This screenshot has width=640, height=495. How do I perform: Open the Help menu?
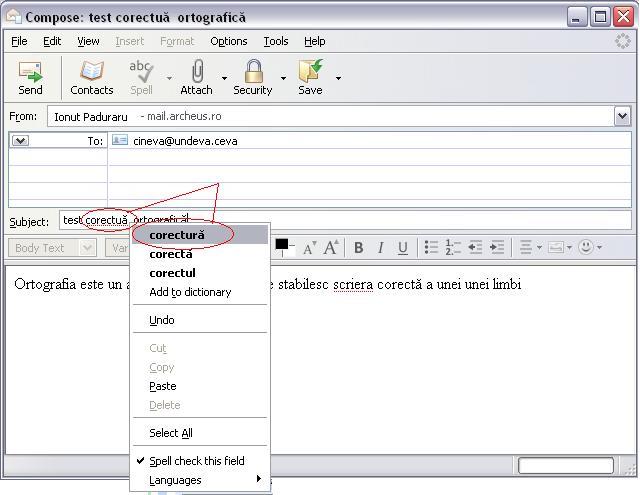(x=315, y=41)
